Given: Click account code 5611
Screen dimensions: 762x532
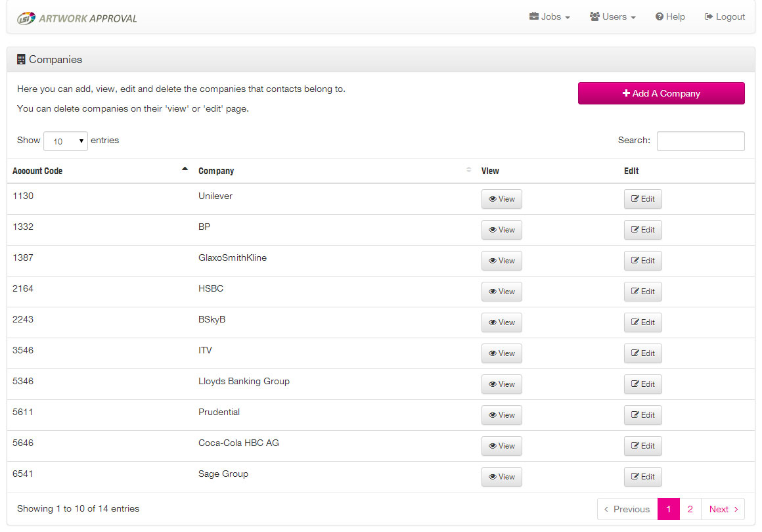Looking at the screenshot, I should 23,412.
